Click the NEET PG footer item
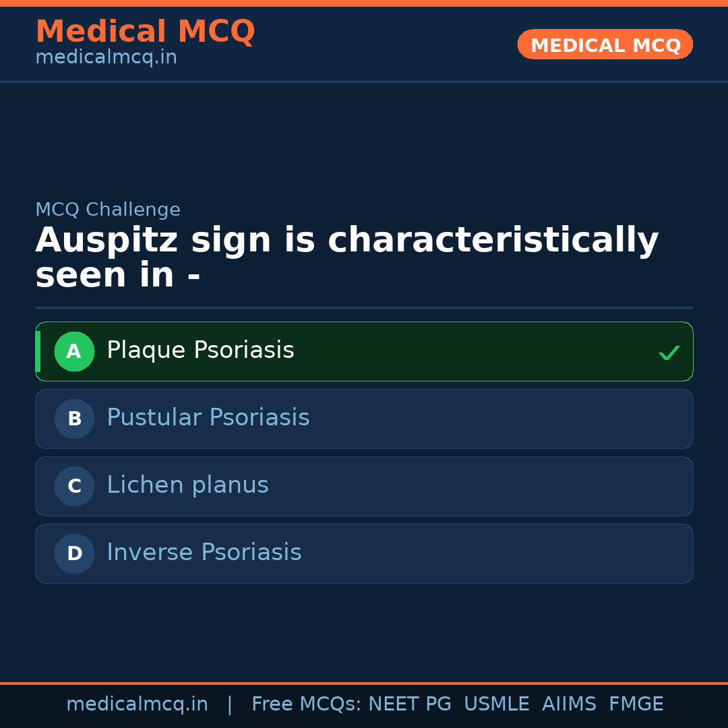Image resolution: width=728 pixels, height=728 pixels. click(409, 704)
